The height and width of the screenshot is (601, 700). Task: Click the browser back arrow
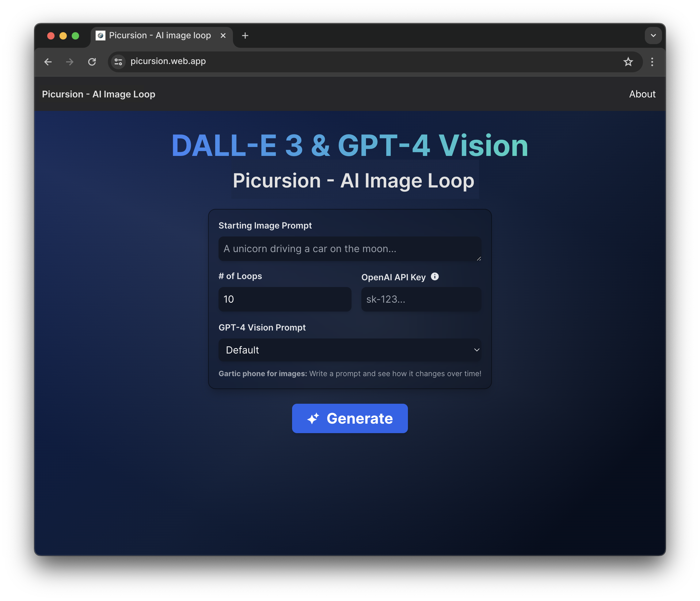(48, 62)
